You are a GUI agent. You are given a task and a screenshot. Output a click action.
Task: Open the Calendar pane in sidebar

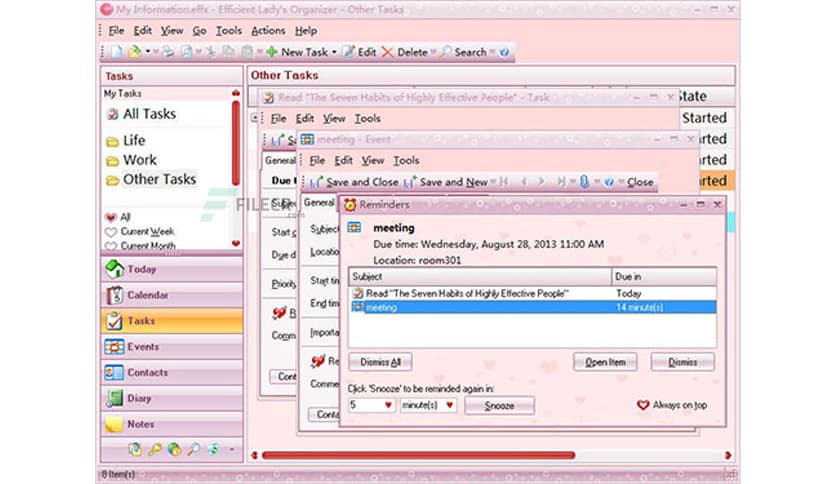pos(172,295)
